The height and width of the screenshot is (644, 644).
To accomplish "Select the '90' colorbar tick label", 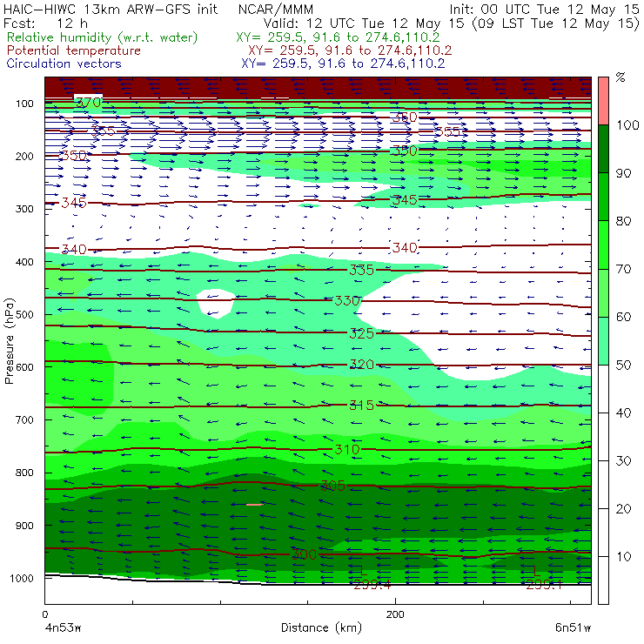I will pyautogui.click(x=623, y=173).
